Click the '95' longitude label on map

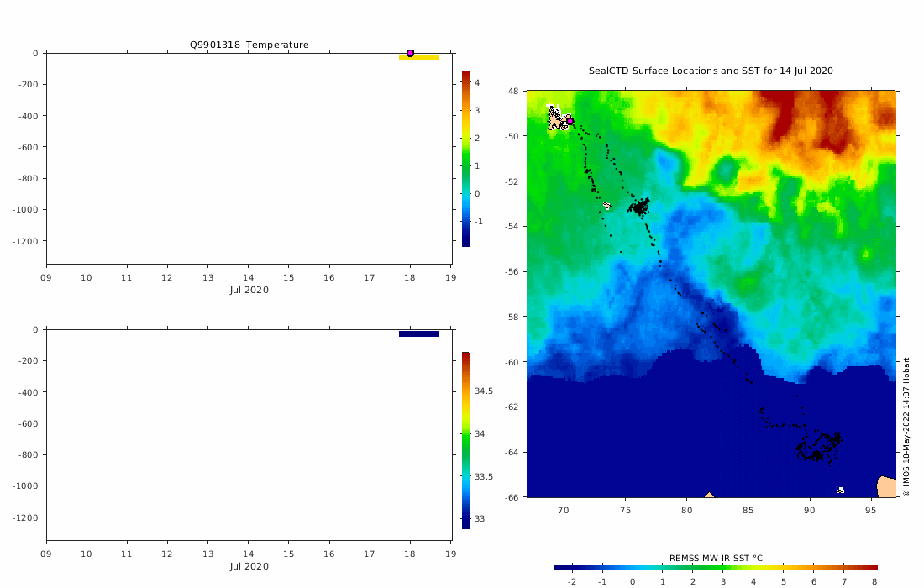871,510
